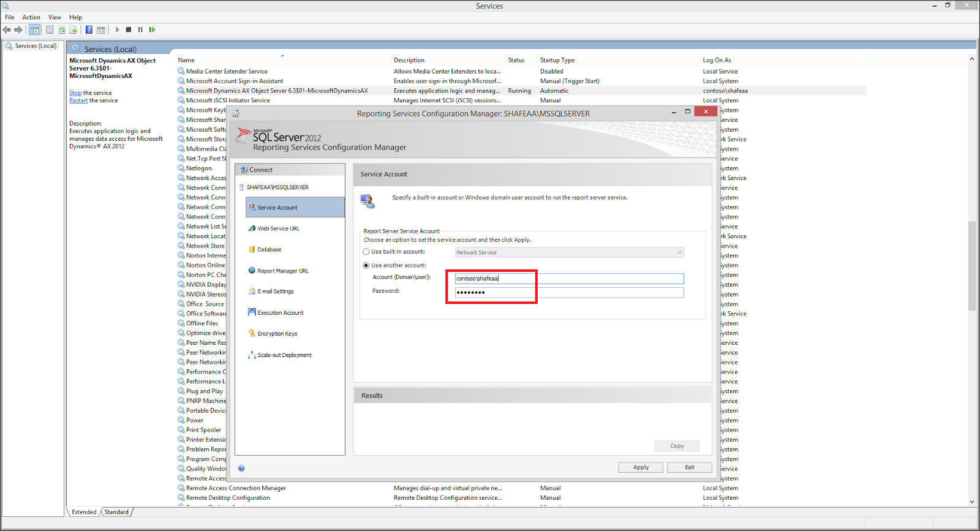Click the Export List toolbar icon
Image resolution: width=980 pixels, height=531 pixels.
[73, 30]
